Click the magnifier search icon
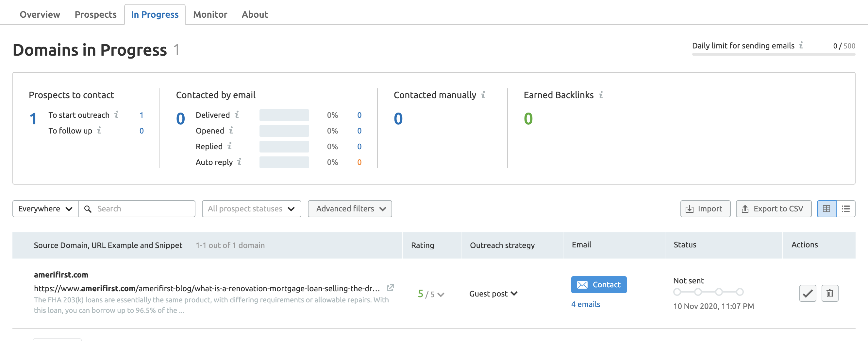This screenshot has height=341, width=868. click(x=88, y=209)
